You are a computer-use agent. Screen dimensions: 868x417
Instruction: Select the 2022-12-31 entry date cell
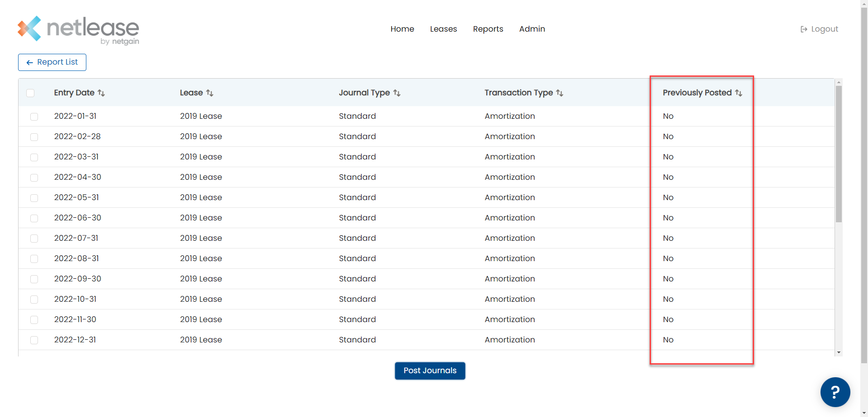(x=75, y=340)
